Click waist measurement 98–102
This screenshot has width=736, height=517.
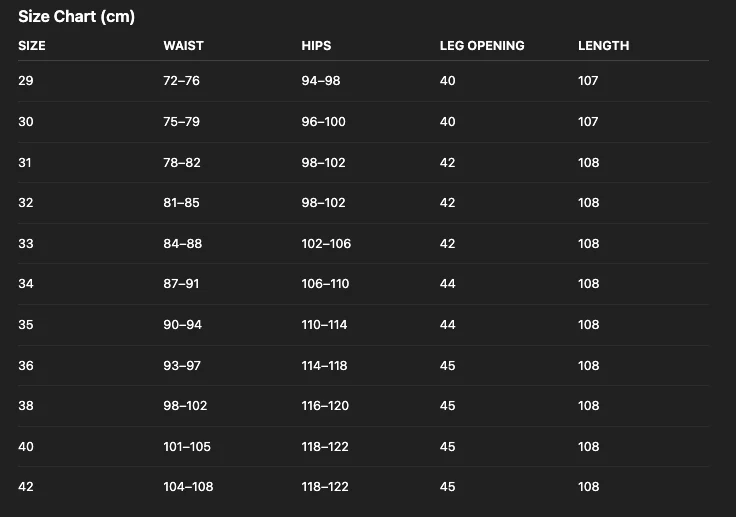click(184, 405)
